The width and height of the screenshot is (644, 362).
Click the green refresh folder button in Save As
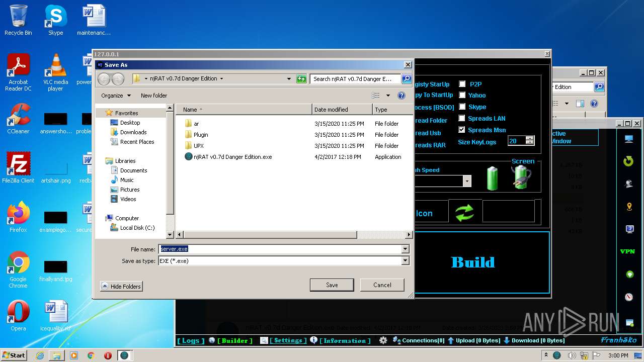click(x=301, y=79)
